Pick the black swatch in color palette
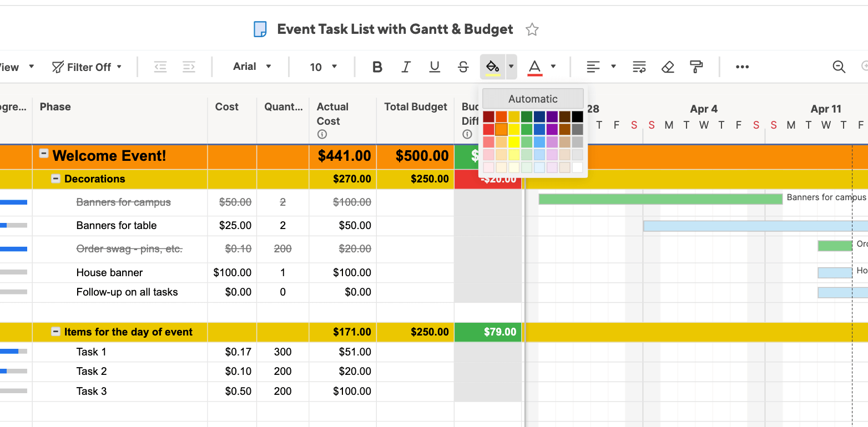Viewport: 868px width, 427px height. coord(578,116)
